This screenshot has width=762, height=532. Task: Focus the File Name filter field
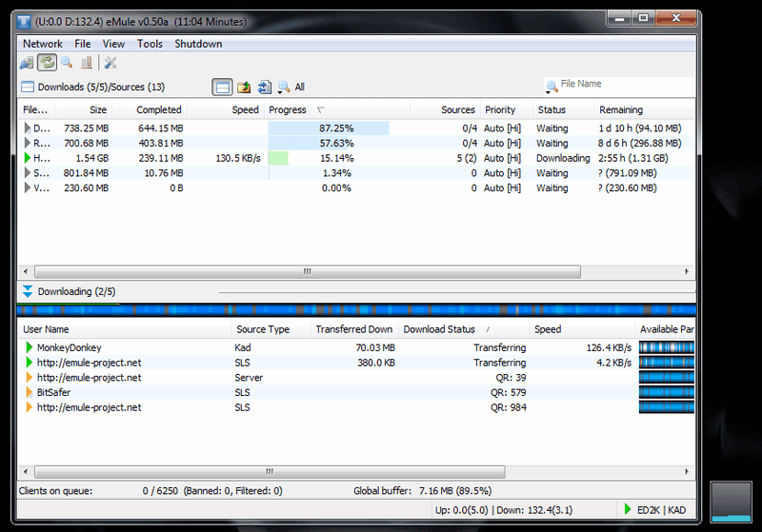pyautogui.click(x=627, y=84)
